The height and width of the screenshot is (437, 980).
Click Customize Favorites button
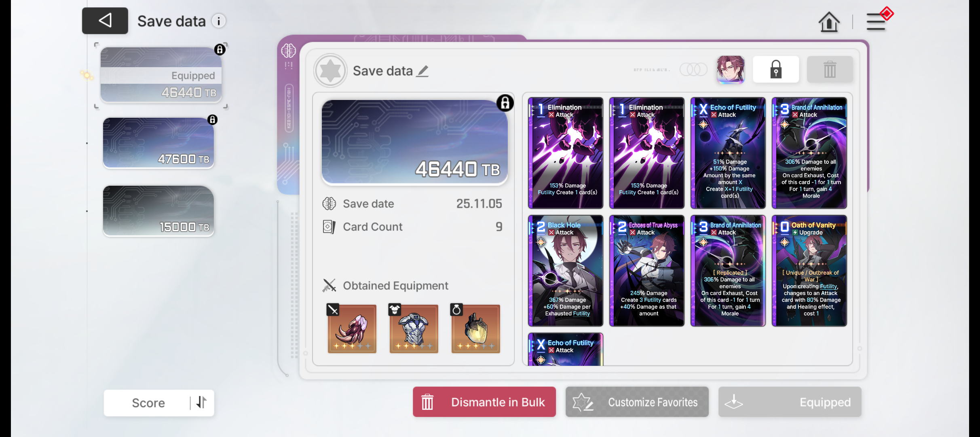coord(637,402)
